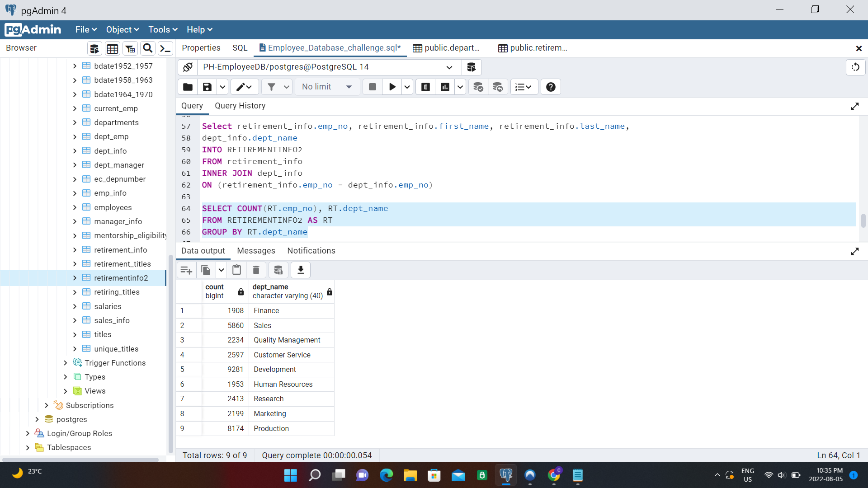Image resolution: width=868 pixels, height=488 pixels.
Task: Open the Tools menu
Action: coord(162,29)
